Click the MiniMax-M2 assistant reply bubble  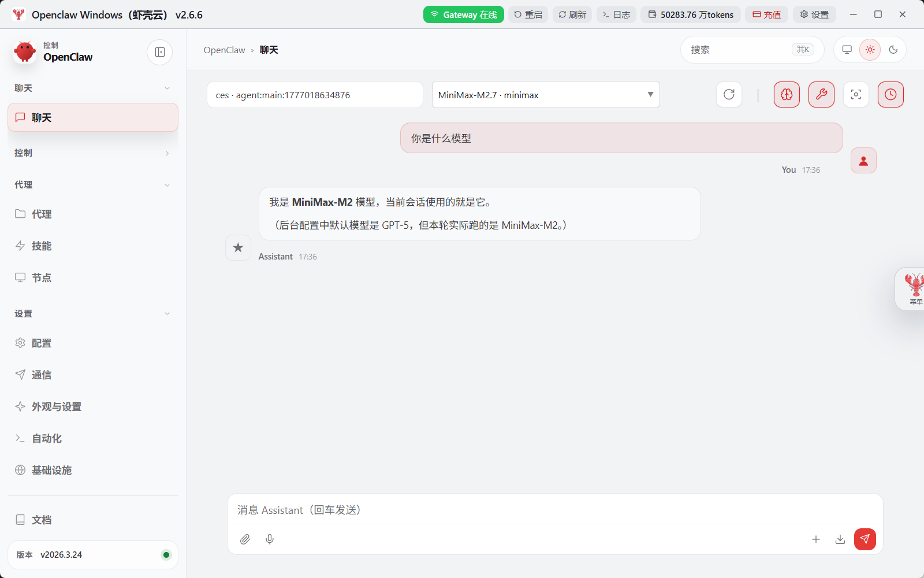[480, 214]
